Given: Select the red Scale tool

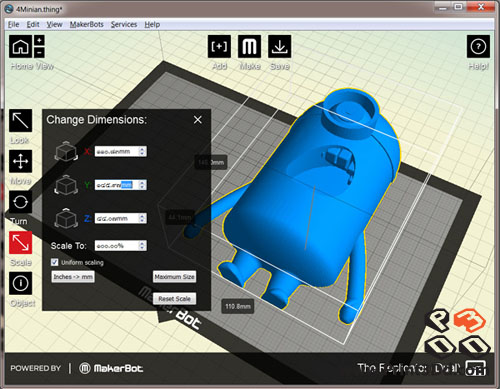Looking at the screenshot, I should click(x=21, y=243).
